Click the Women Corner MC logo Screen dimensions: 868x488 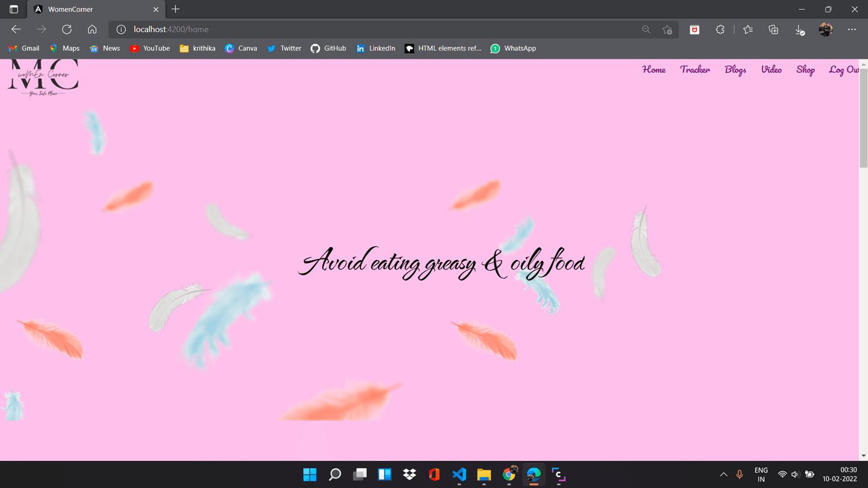click(43, 78)
